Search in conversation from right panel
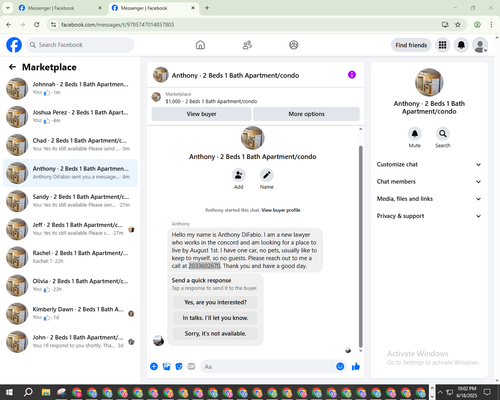The height and width of the screenshot is (400, 500). tap(443, 134)
